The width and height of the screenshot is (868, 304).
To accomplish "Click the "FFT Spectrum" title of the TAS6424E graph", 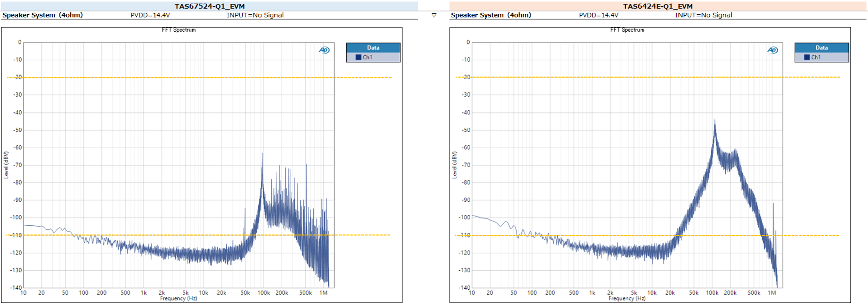I will pos(627,30).
